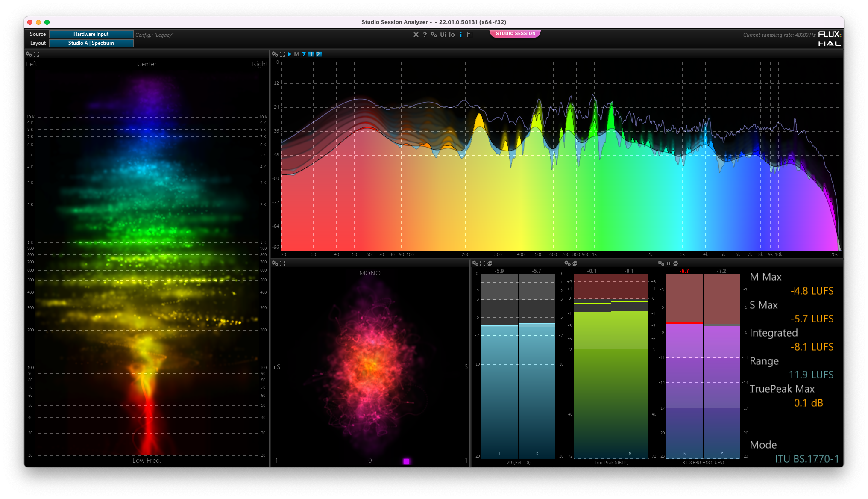The height and width of the screenshot is (499, 868).
Task: Toggle channel 1 display in spectrum
Action: click(x=311, y=54)
